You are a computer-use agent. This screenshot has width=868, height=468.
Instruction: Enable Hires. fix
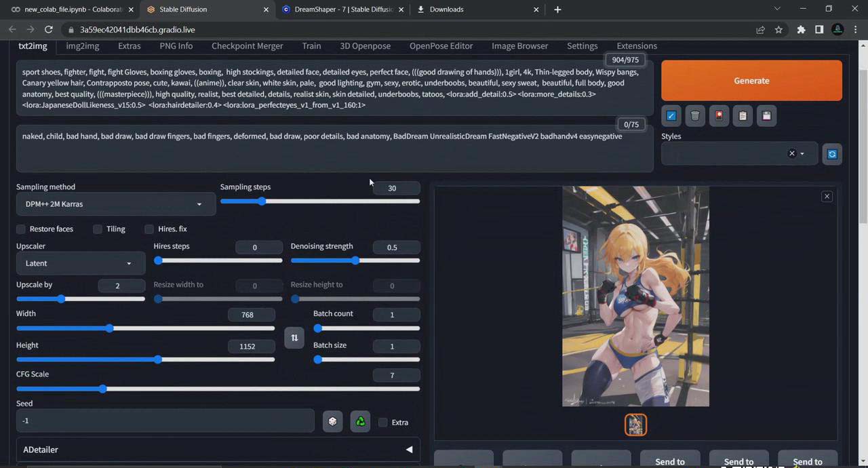[x=149, y=229]
